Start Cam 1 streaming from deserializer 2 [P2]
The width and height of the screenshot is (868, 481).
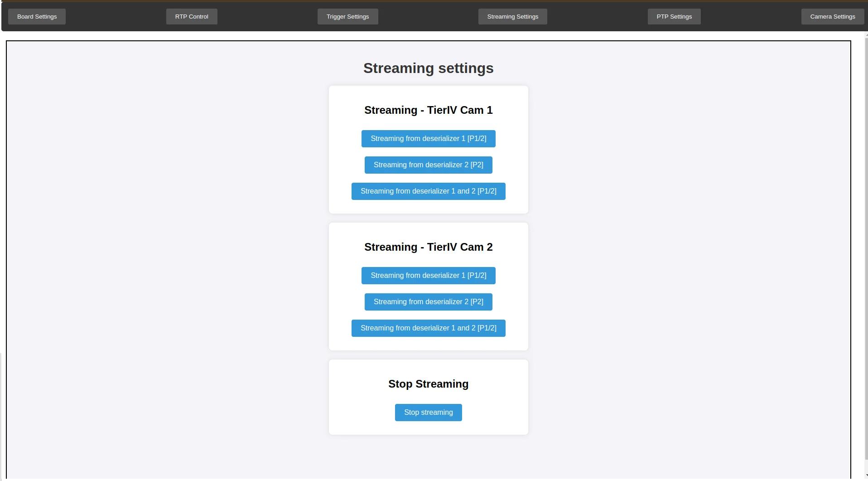pos(429,165)
